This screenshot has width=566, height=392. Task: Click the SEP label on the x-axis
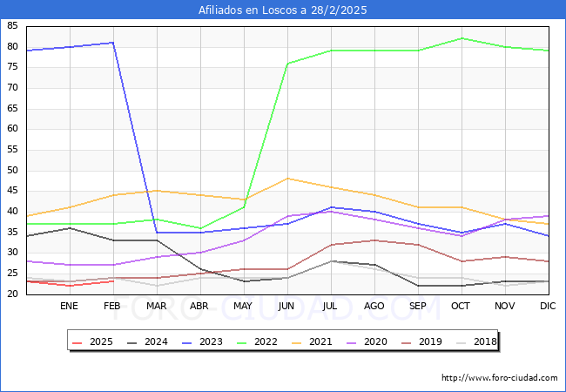[417, 307]
